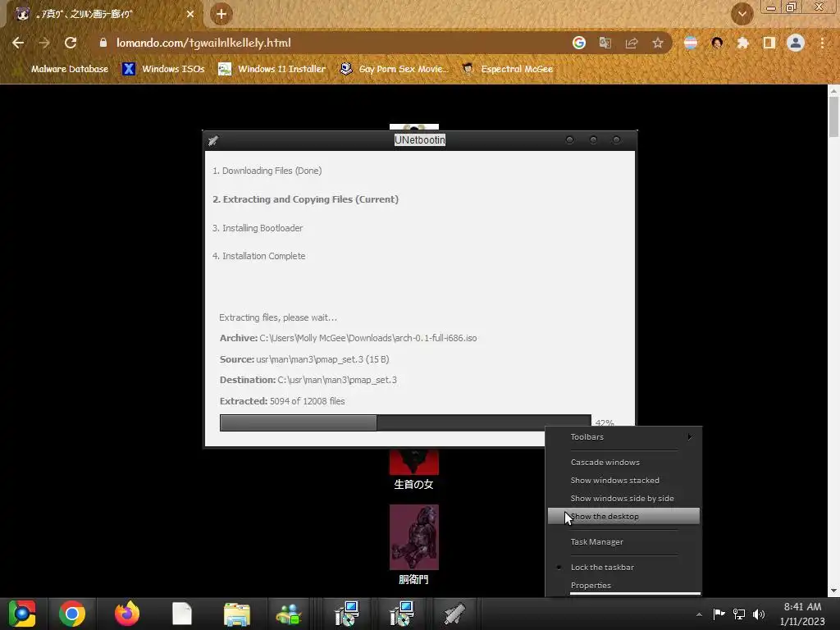Open the 胴衛門 link
The image size is (840, 630).
pos(413,580)
